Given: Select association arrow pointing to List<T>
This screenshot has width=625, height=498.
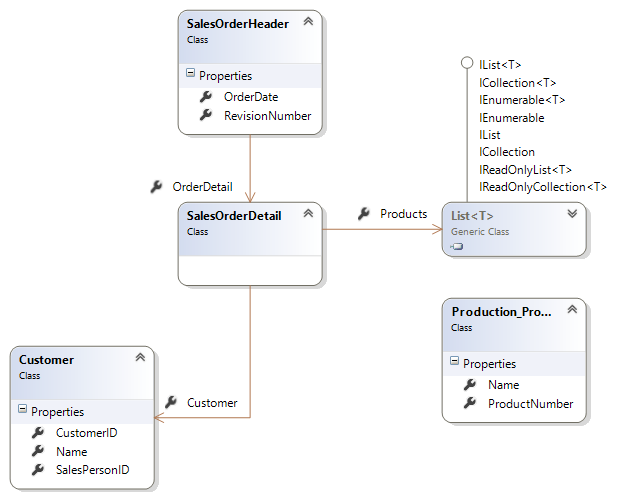Looking at the screenshot, I should click(382, 229).
